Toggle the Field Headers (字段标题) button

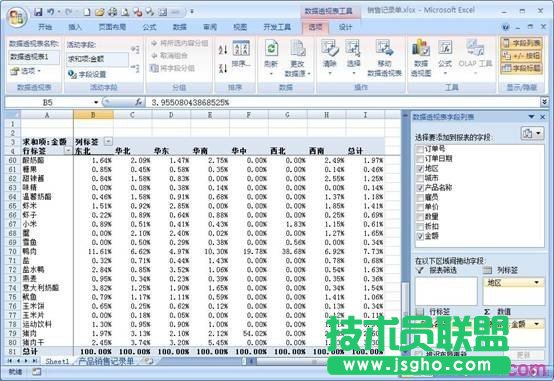point(521,68)
